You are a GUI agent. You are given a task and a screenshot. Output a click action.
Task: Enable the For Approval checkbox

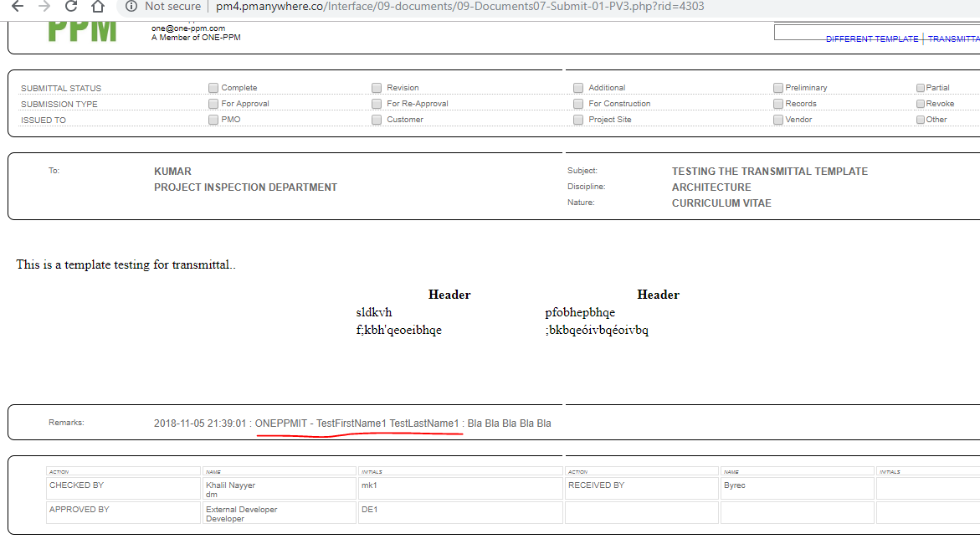click(213, 104)
